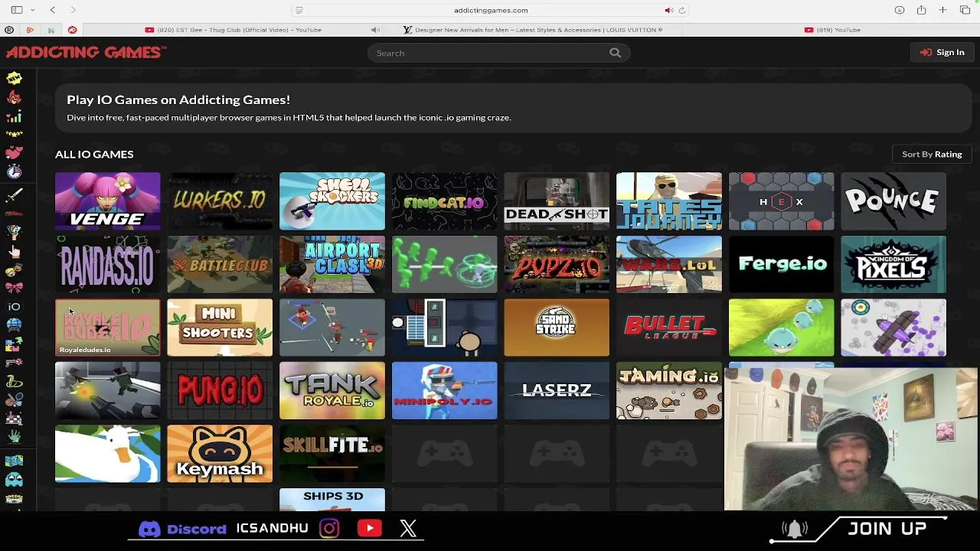Open the Pac-Man ghost arcade category
This screenshot has height=551, width=980.
click(14, 480)
